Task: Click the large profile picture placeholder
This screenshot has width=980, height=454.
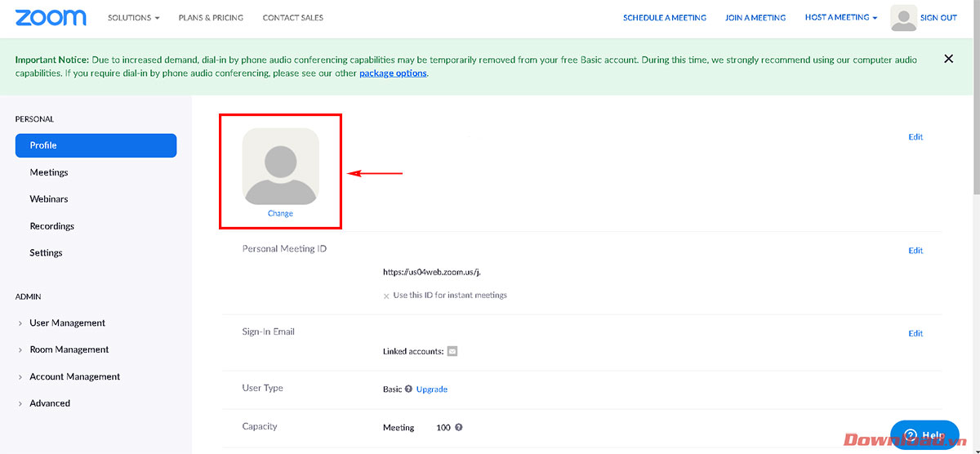Action: [x=280, y=166]
